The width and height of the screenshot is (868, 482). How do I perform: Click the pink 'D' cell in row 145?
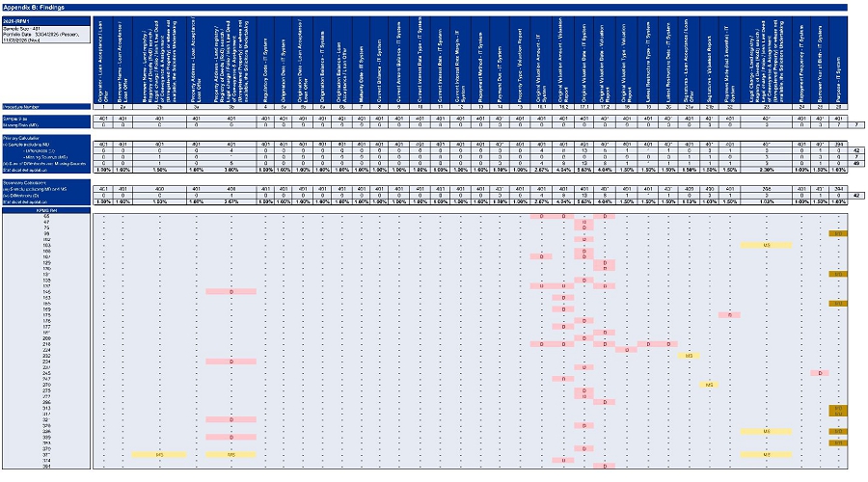tap(231, 292)
